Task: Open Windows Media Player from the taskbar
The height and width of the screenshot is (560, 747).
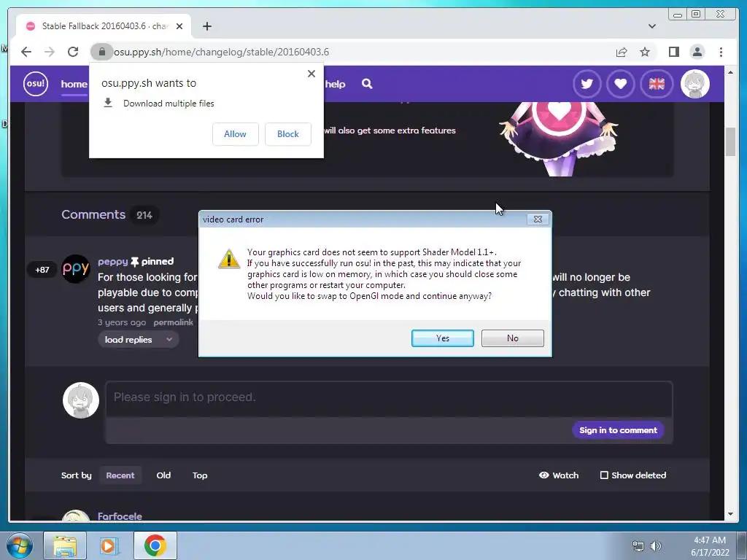Action: (109, 545)
